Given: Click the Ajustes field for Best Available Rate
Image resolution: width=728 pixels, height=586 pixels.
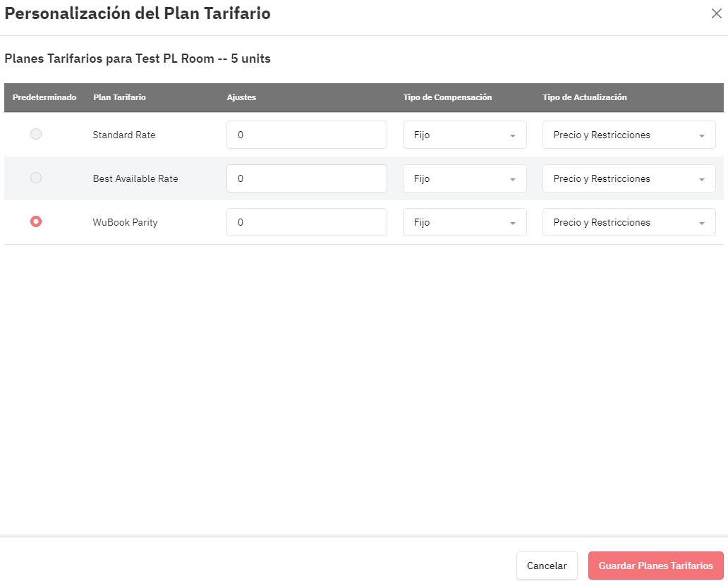Looking at the screenshot, I should coord(306,178).
